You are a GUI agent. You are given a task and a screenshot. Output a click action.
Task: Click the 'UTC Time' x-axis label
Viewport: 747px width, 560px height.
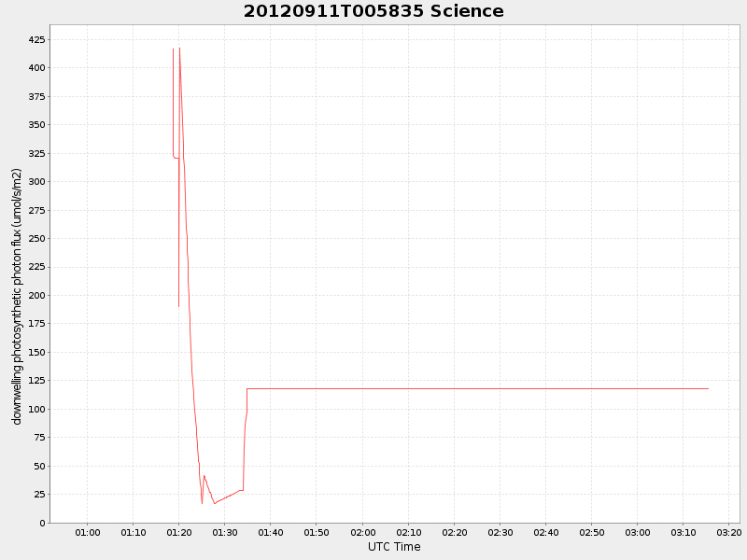(394, 547)
